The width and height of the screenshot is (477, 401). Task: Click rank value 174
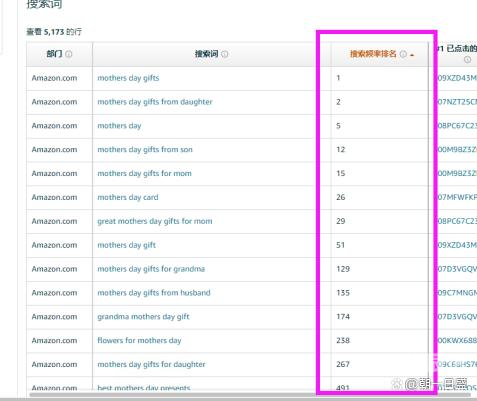[343, 317]
